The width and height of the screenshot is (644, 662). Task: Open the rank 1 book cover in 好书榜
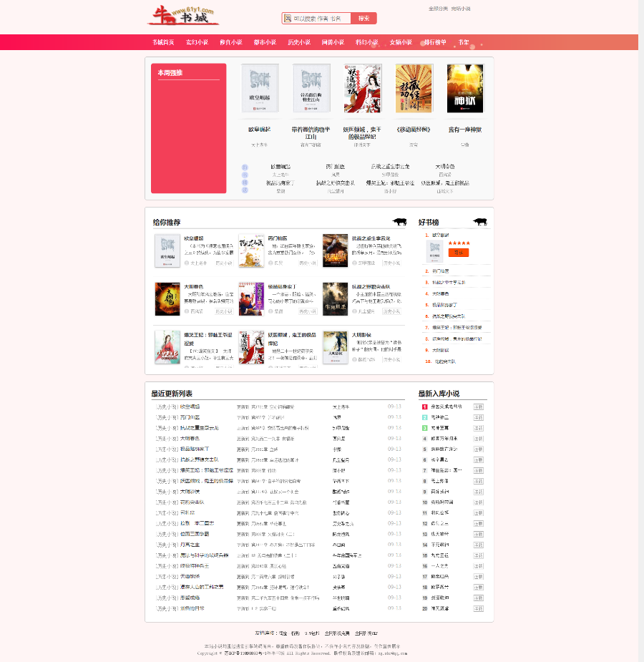coord(434,252)
